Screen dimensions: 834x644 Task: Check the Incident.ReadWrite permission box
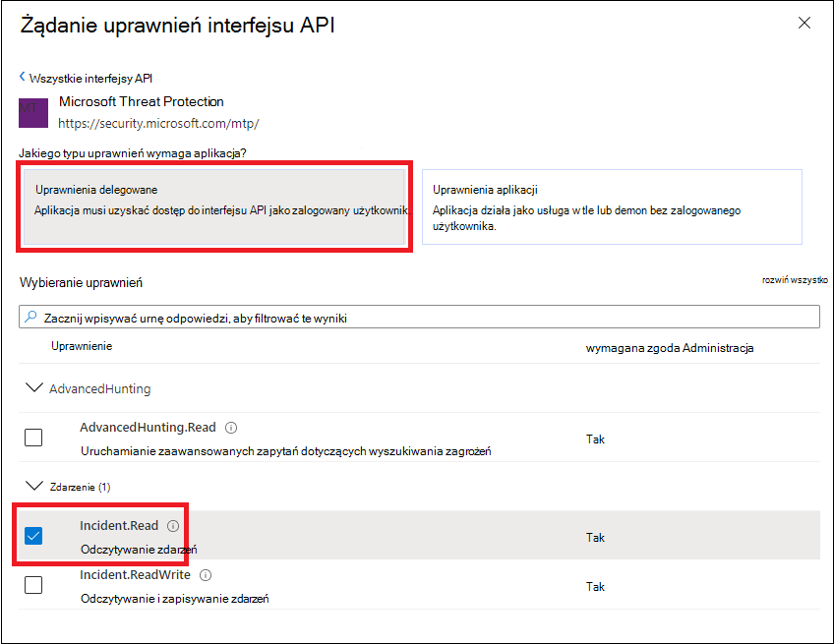point(33,585)
